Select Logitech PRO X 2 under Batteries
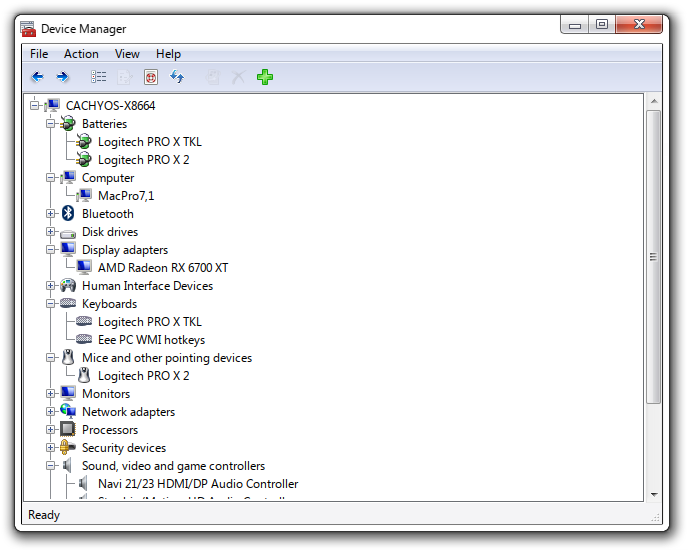 point(143,160)
